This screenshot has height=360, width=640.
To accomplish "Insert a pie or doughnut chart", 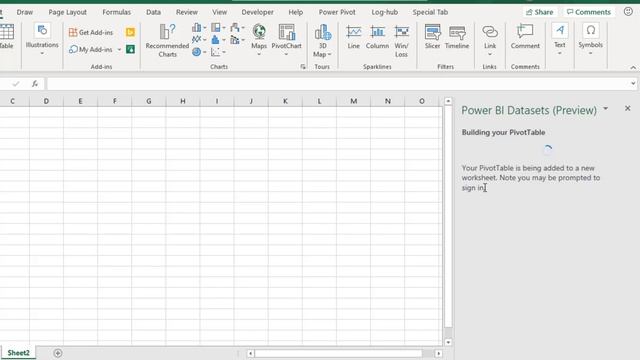I will point(199,52).
